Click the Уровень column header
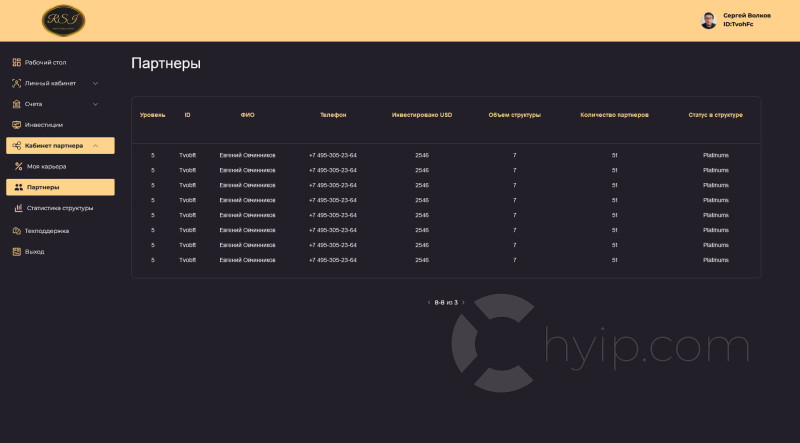The width and height of the screenshot is (800, 443). 153,115
